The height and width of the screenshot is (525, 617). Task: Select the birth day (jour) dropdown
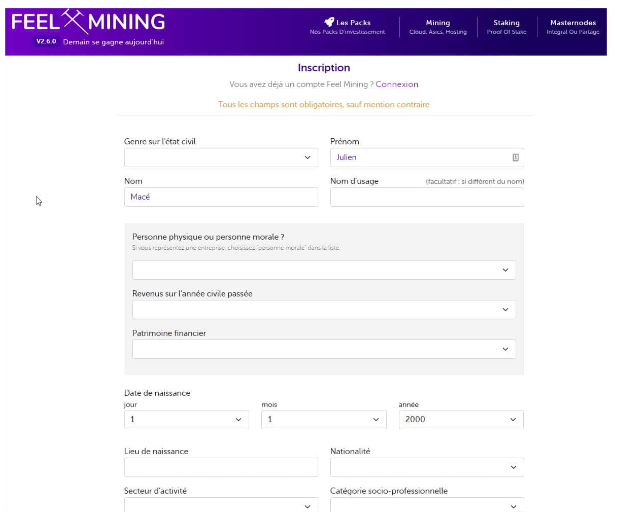point(186,420)
